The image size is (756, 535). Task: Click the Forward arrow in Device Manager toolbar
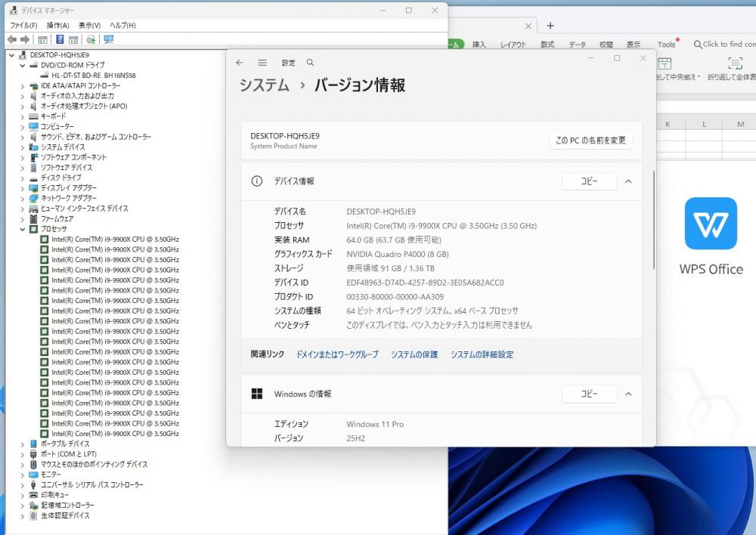25,39
